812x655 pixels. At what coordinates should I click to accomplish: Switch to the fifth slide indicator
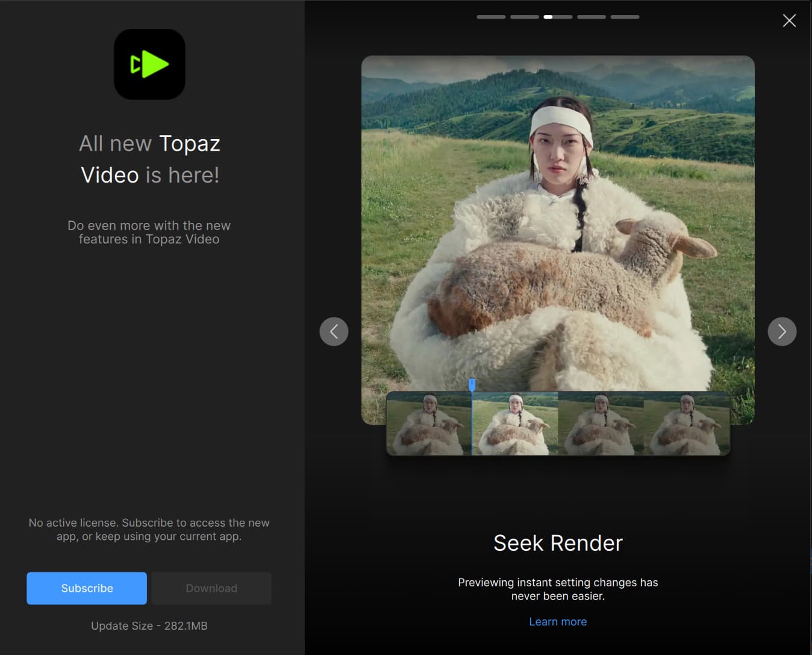pyautogui.click(x=625, y=17)
